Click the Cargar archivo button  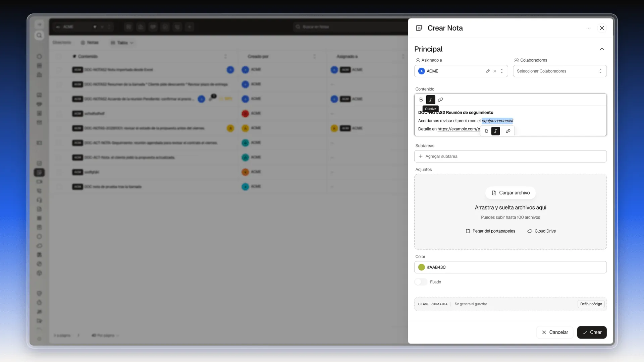pyautogui.click(x=510, y=193)
